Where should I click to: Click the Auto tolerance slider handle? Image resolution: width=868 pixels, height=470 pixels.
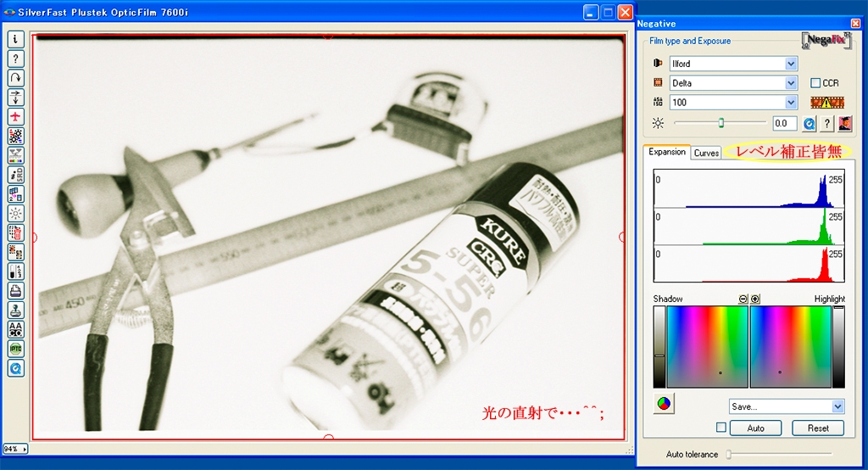coord(729,455)
